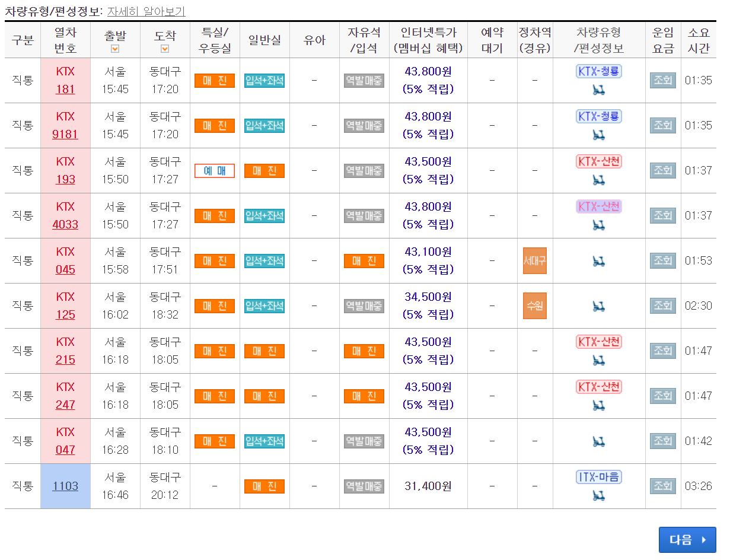730x560 pixels.
Task: Click the red KTX-산천 badge for train 215
Action: (600, 342)
